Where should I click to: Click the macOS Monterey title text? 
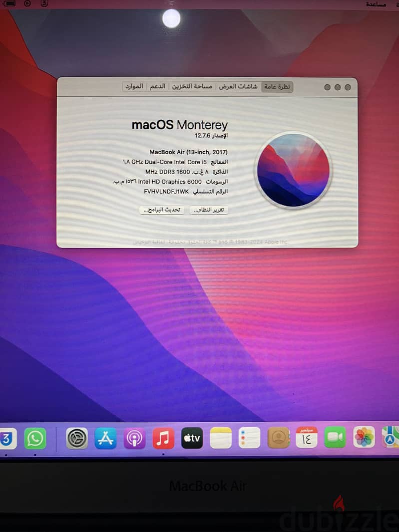[180, 125]
